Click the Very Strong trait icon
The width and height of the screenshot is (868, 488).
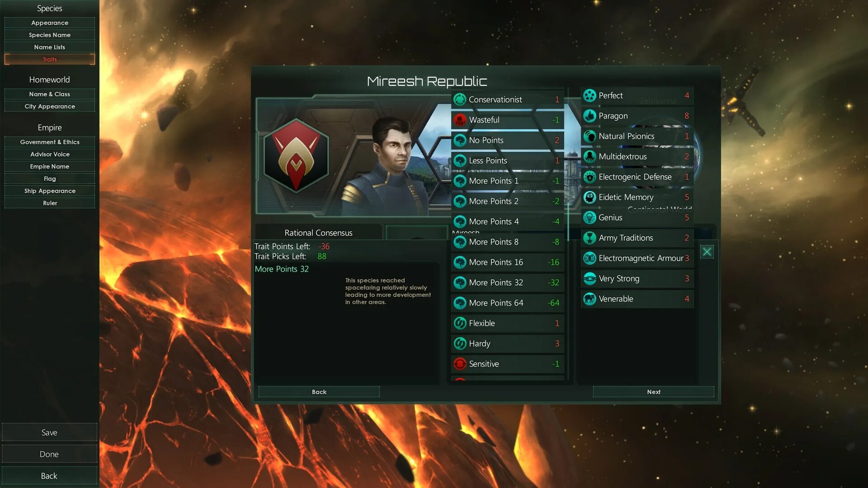click(590, 278)
